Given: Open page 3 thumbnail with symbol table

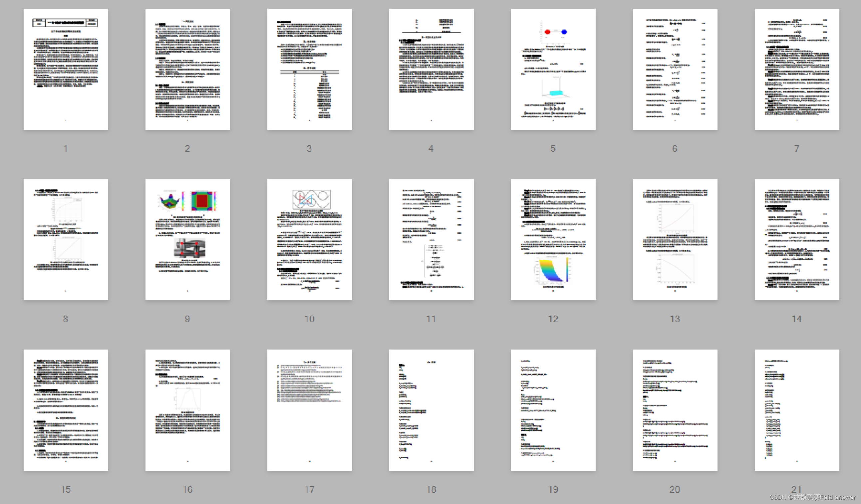Looking at the screenshot, I should pyautogui.click(x=310, y=69).
